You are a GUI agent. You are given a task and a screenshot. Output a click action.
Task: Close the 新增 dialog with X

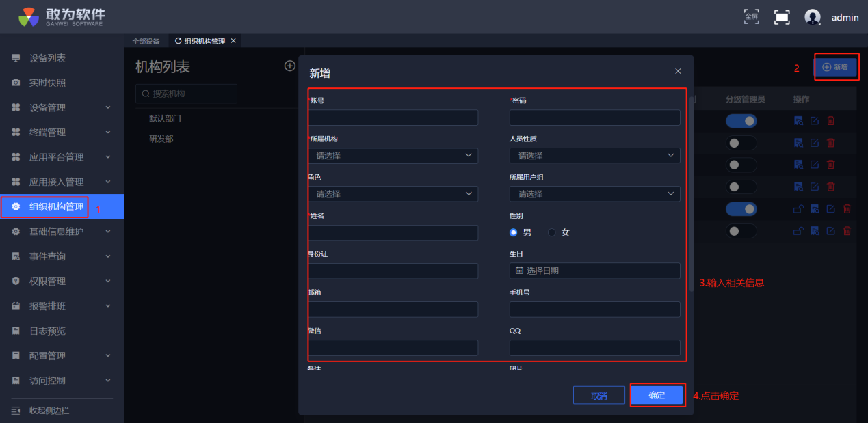pos(678,71)
